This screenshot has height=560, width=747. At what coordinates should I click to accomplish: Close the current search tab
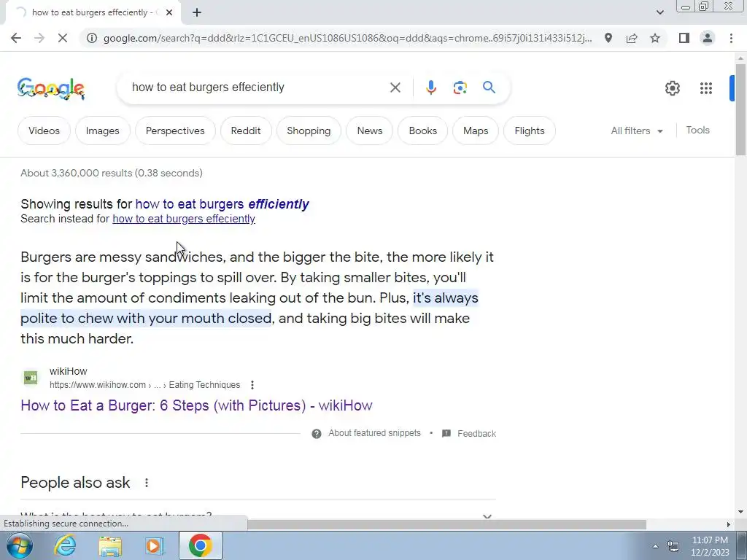click(x=169, y=12)
